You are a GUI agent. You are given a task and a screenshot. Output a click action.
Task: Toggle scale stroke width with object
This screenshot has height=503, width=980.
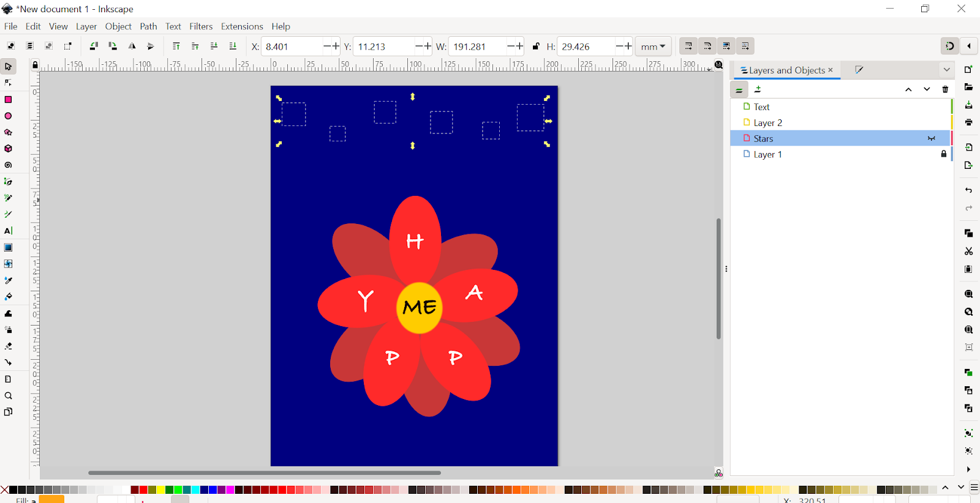688,46
